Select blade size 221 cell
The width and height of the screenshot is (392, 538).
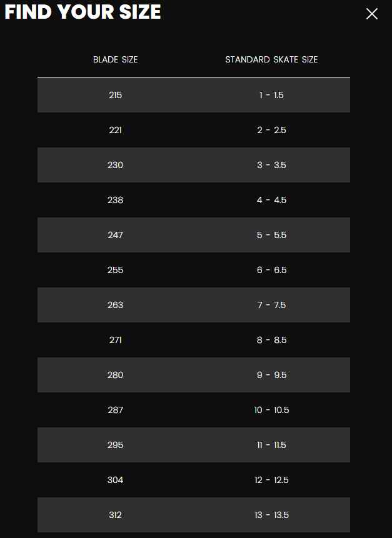click(116, 130)
